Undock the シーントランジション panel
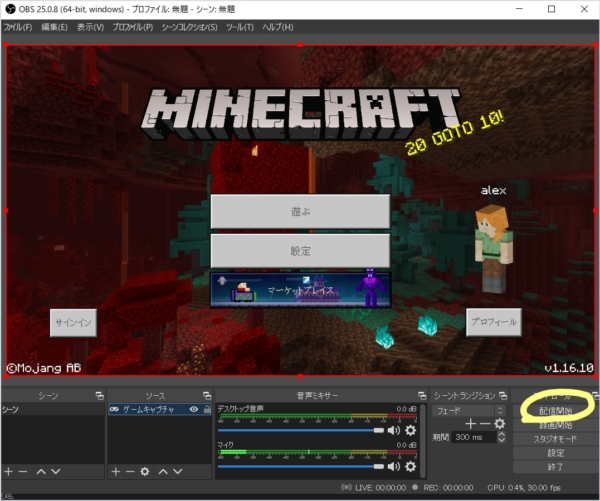Screen dimensions: 600x501 pos(503,395)
